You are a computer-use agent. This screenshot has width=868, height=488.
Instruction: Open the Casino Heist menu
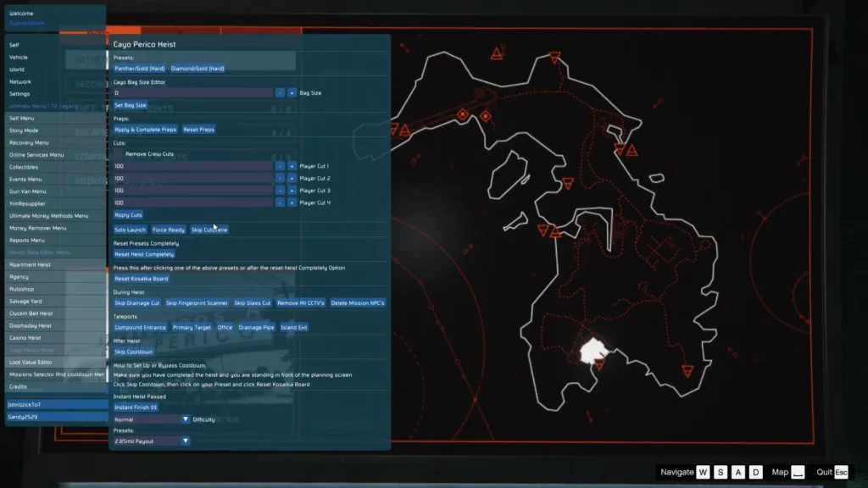[x=55, y=337]
